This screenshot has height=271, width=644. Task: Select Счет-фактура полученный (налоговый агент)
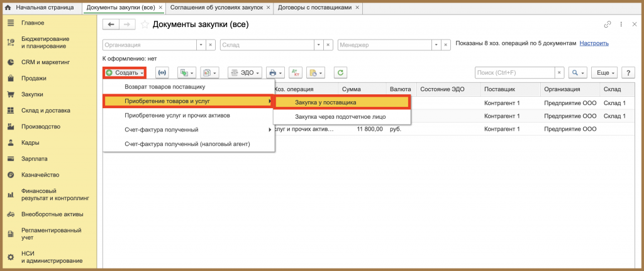pyautogui.click(x=187, y=144)
